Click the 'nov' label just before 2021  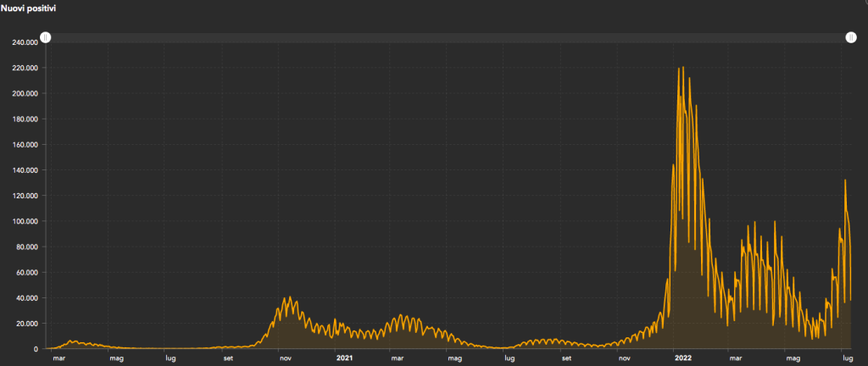point(286,358)
